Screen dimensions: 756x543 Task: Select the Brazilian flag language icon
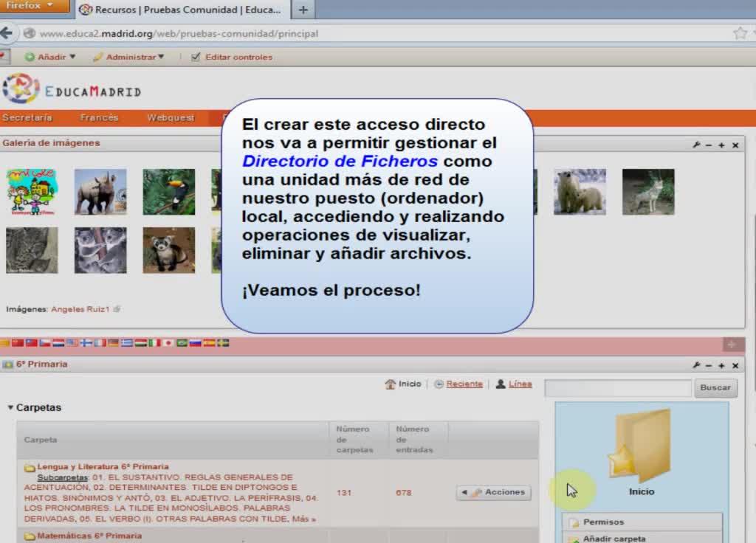[182, 343]
